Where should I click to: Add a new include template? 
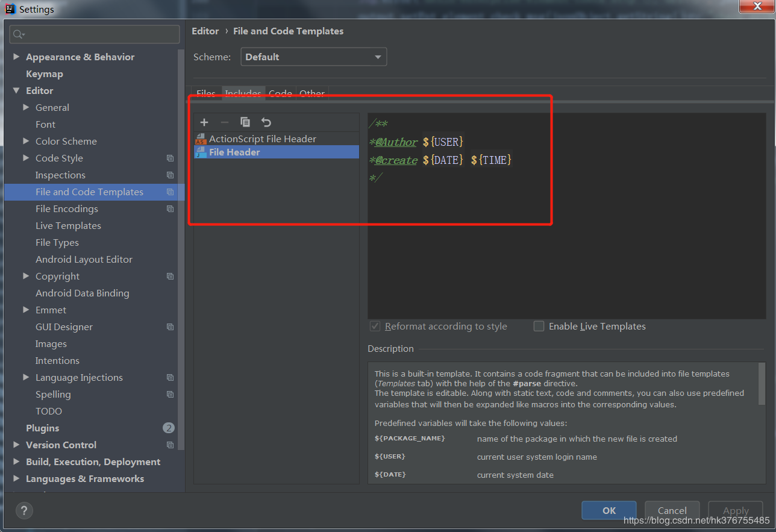(x=204, y=122)
